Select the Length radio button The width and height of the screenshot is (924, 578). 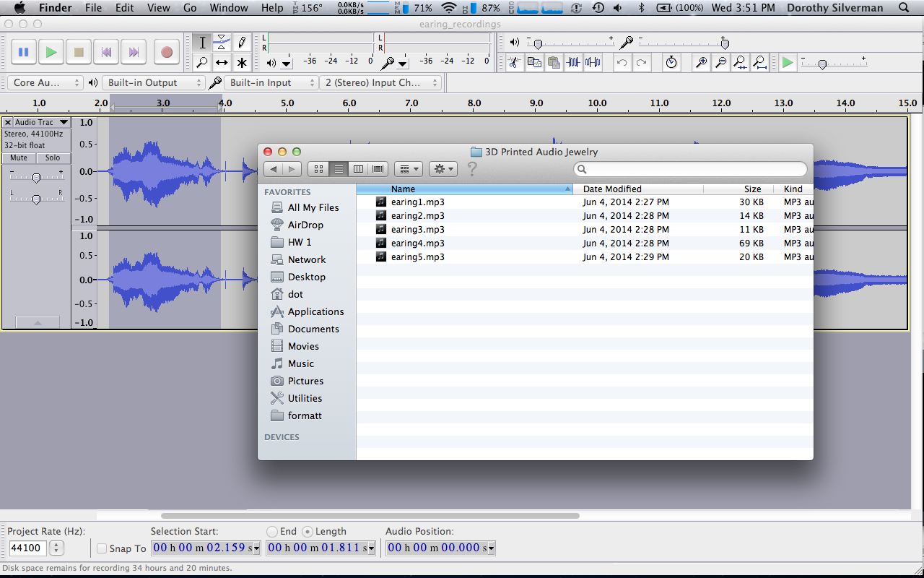pos(308,531)
